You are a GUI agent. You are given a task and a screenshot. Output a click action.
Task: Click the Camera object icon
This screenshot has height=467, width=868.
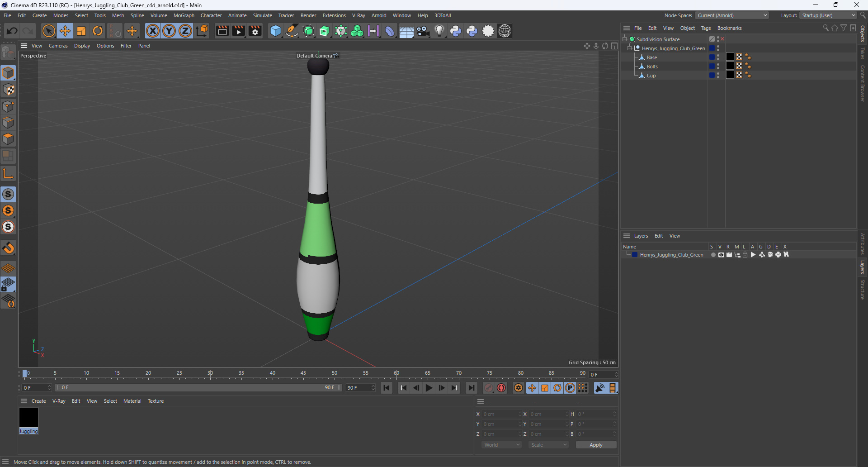[x=423, y=31]
